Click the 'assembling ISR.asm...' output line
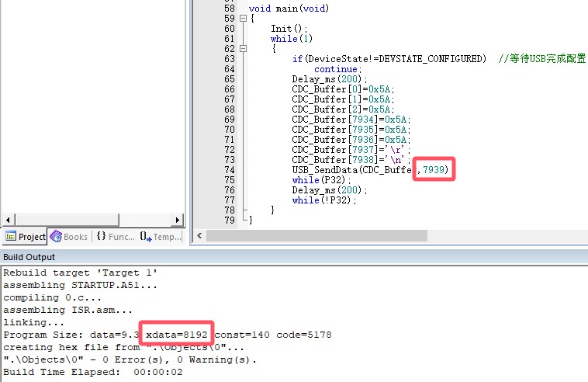Screen dimensions: 588x382 tap(67, 310)
